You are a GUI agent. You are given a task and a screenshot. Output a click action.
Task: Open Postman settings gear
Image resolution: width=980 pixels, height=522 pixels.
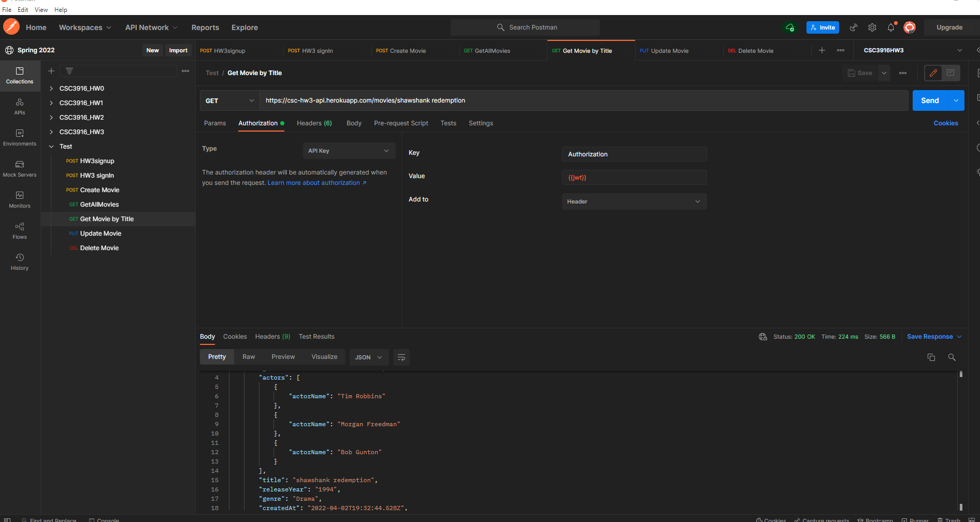pyautogui.click(x=872, y=27)
